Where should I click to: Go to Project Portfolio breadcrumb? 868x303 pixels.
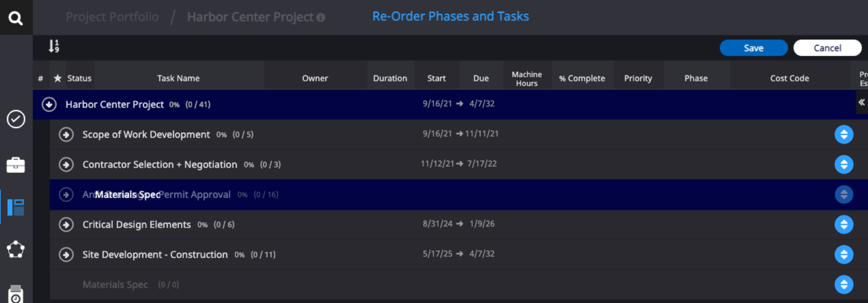point(112,17)
